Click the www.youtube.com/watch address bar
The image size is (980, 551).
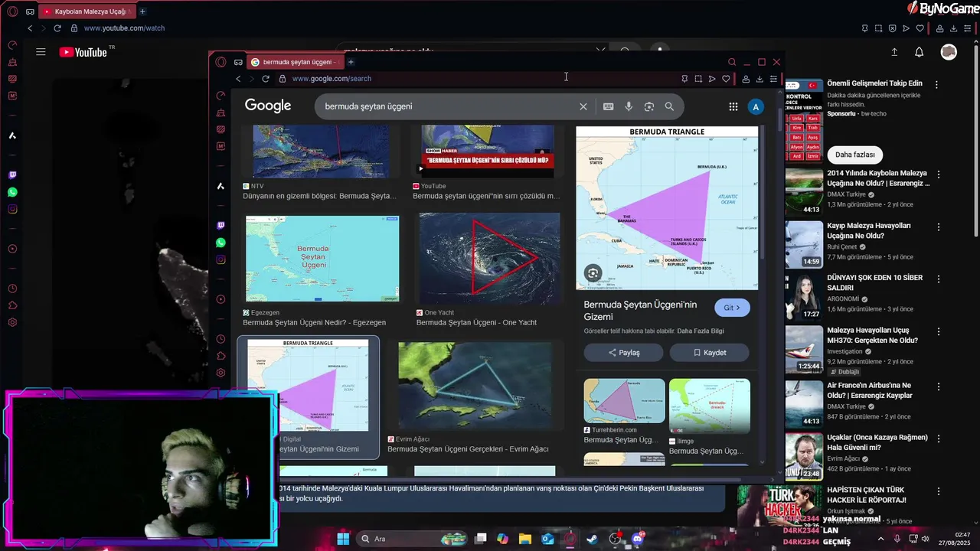tap(124, 28)
